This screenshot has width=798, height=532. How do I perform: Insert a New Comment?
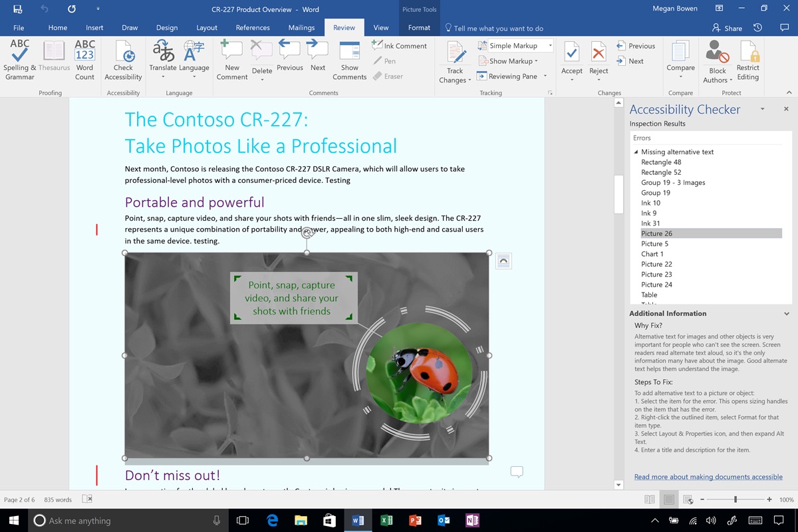[x=231, y=60]
